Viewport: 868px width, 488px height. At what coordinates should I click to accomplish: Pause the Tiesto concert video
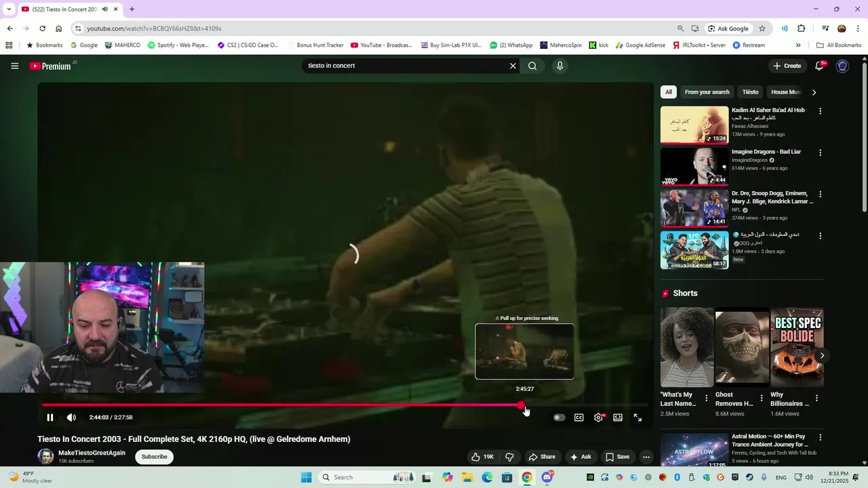pyautogui.click(x=50, y=418)
